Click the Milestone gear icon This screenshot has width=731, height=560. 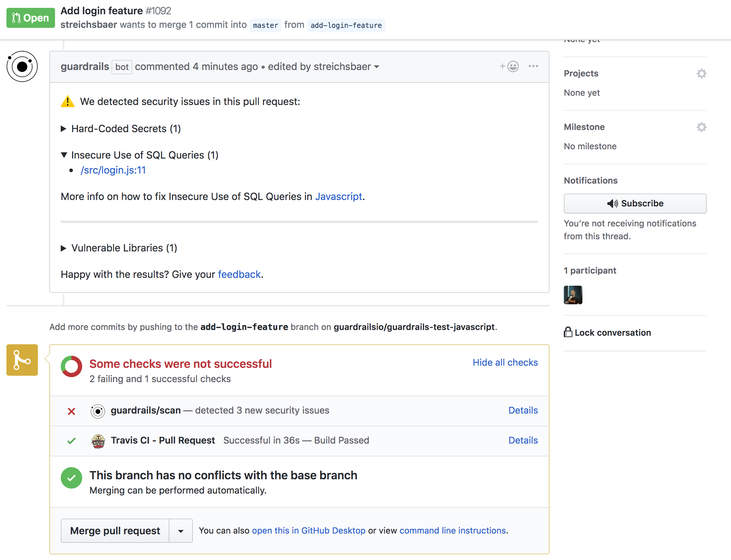point(701,127)
